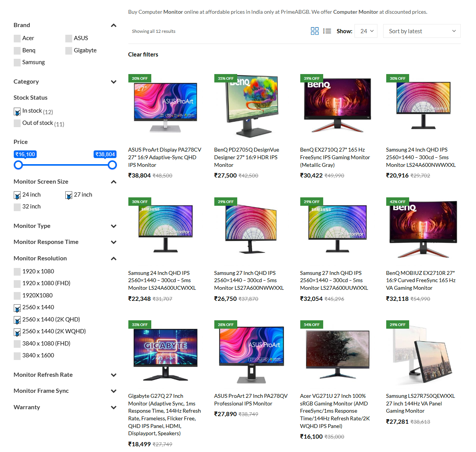Open ASUS ProArt Display PA278CV product link
The width and height of the screenshot is (476, 452).
tap(165, 157)
